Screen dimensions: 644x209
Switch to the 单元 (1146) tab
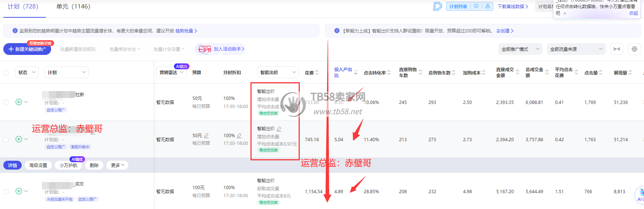click(x=73, y=7)
